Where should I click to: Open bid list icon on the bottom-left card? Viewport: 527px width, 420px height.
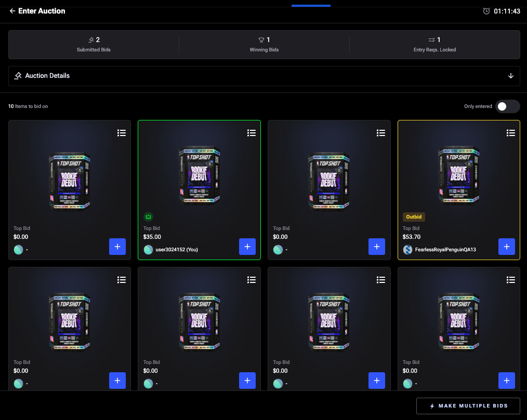click(x=122, y=280)
